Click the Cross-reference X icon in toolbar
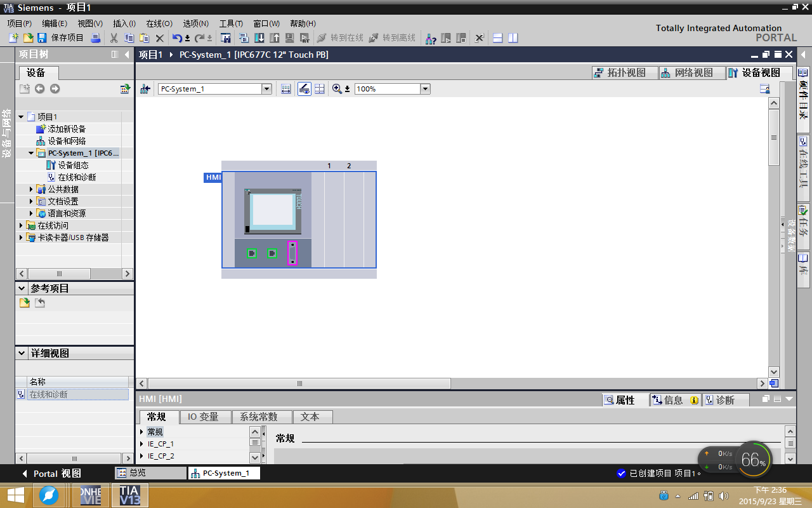The width and height of the screenshot is (812, 508). 479,38
